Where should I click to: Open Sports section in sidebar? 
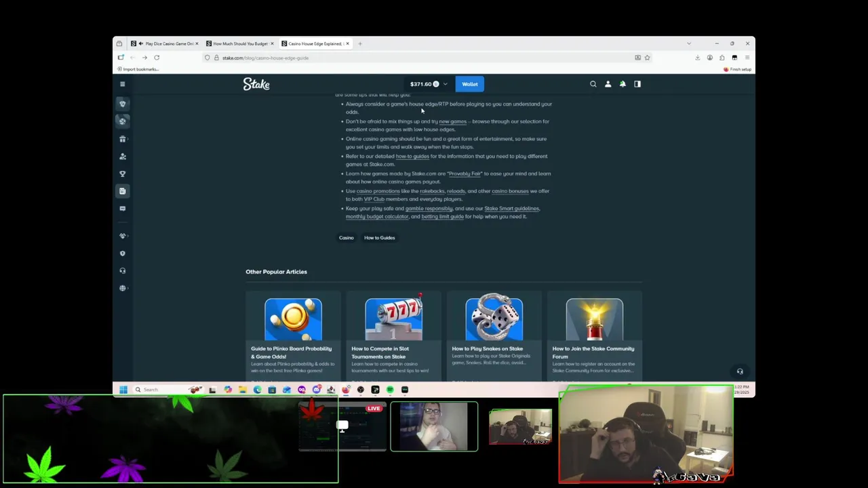pyautogui.click(x=123, y=121)
